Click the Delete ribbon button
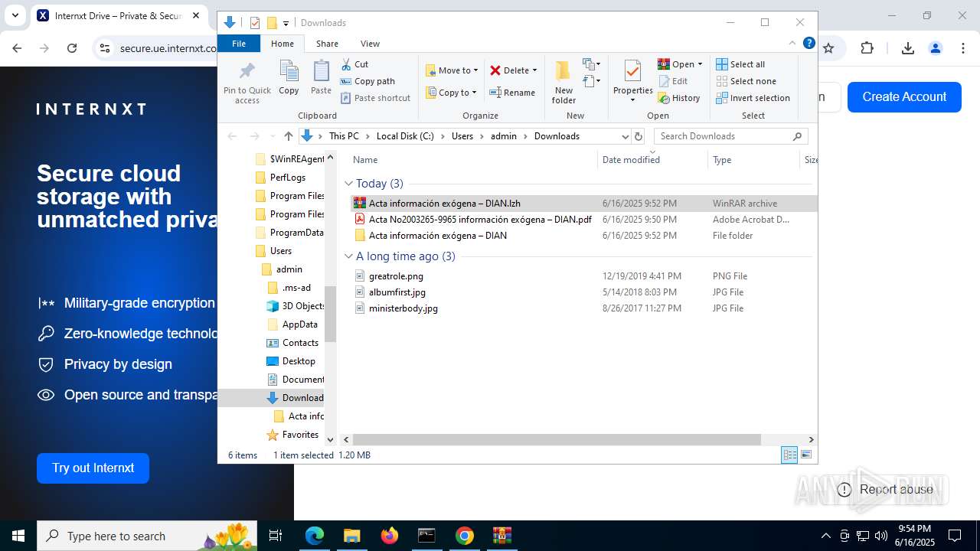The width and height of the screenshot is (980, 551). pyautogui.click(x=513, y=70)
